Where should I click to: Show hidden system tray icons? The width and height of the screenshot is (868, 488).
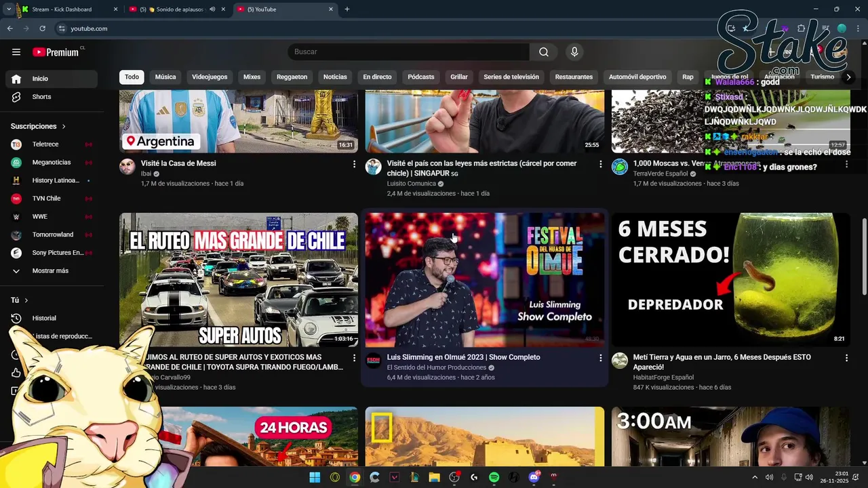coord(755,477)
